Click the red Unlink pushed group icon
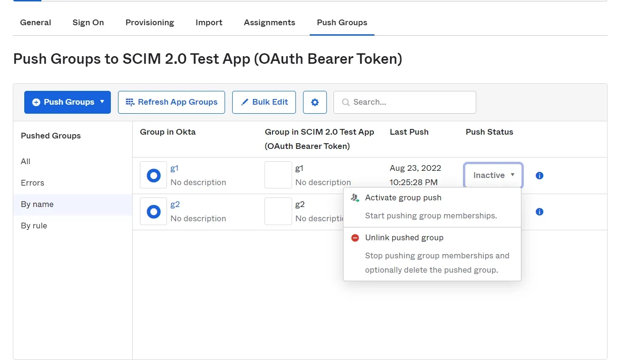Viewport: 618px width, 364px height. click(355, 238)
